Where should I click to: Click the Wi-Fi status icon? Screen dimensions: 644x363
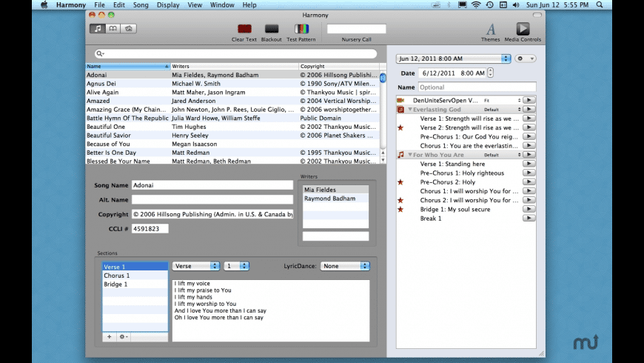[476, 5]
